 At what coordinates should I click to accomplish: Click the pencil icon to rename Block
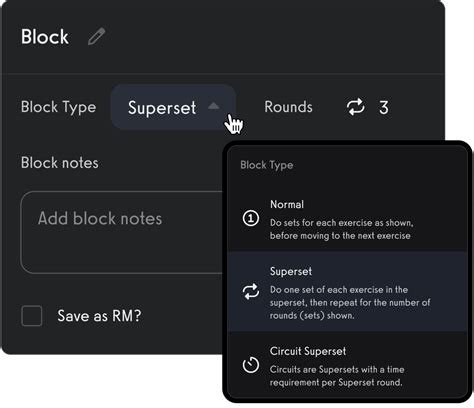point(97,36)
